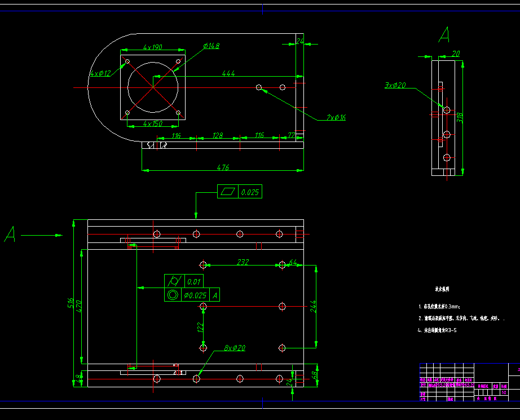Select the side view width dimension "20"
This screenshot has height=420, width=520.
[x=456, y=54]
